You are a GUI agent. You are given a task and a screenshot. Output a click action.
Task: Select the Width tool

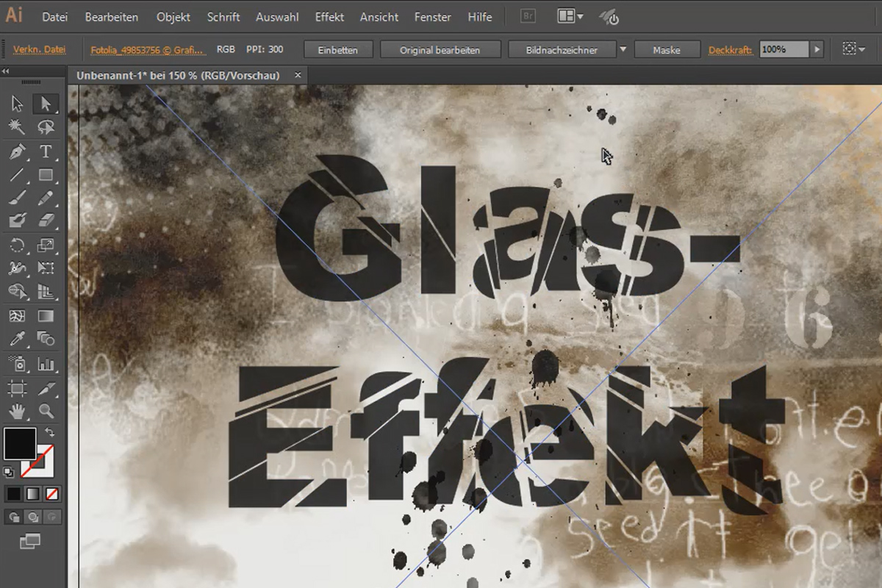[x=18, y=268]
